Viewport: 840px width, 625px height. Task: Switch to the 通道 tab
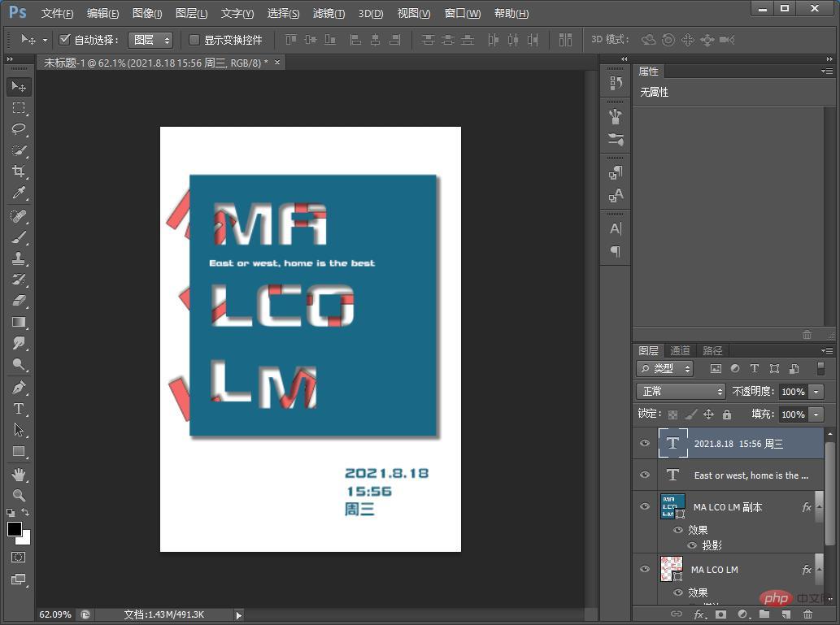[x=681, y=350]
